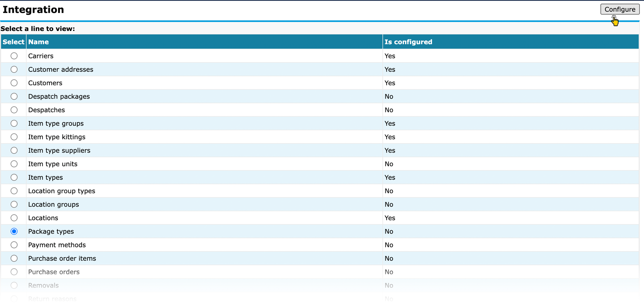Select Location group types radio button
The image size is (644, 307).
[x=14, y=191]
